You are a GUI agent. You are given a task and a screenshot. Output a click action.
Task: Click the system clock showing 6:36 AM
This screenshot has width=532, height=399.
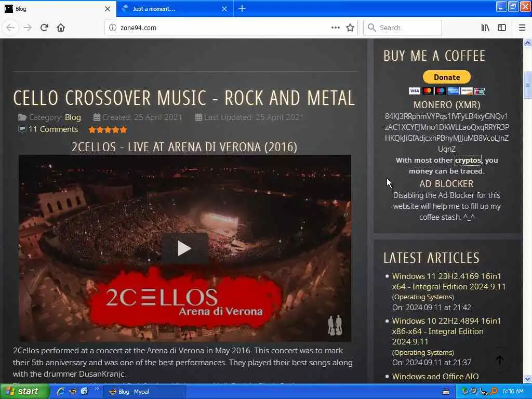coord(513,391)
